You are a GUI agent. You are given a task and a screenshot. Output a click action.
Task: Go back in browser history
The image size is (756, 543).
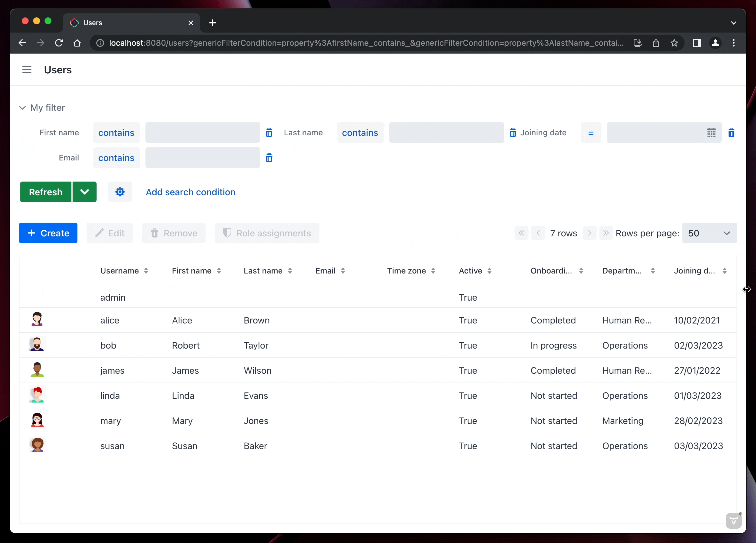22,43
